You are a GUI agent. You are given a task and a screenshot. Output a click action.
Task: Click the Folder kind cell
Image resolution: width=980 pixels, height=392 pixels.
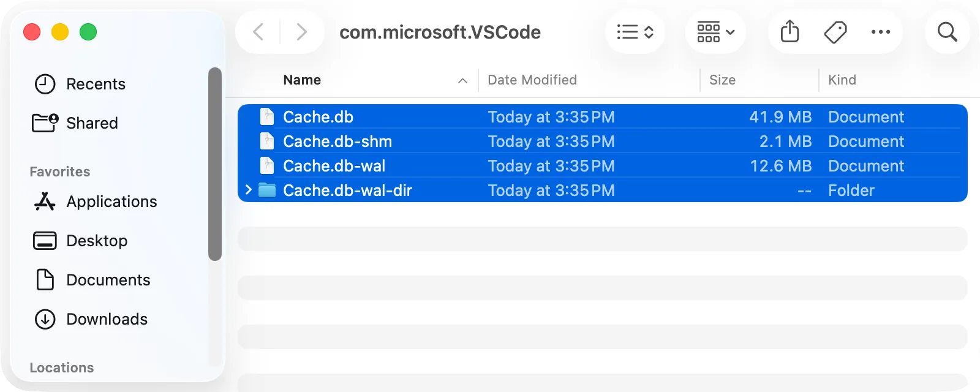[851, 190]
